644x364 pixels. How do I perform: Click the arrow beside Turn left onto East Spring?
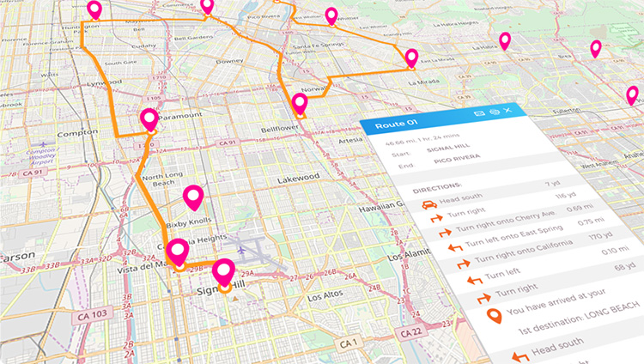(455, 248)
